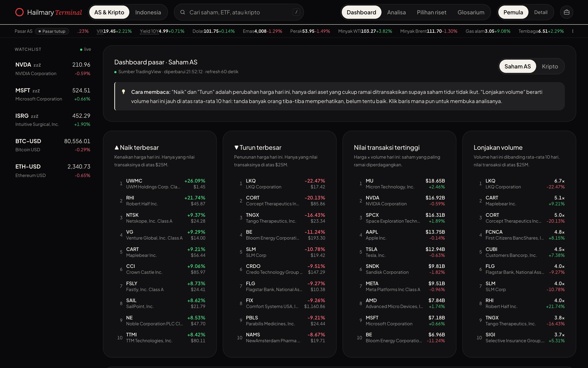Open TTMI row in Naik terbesar

160,338
